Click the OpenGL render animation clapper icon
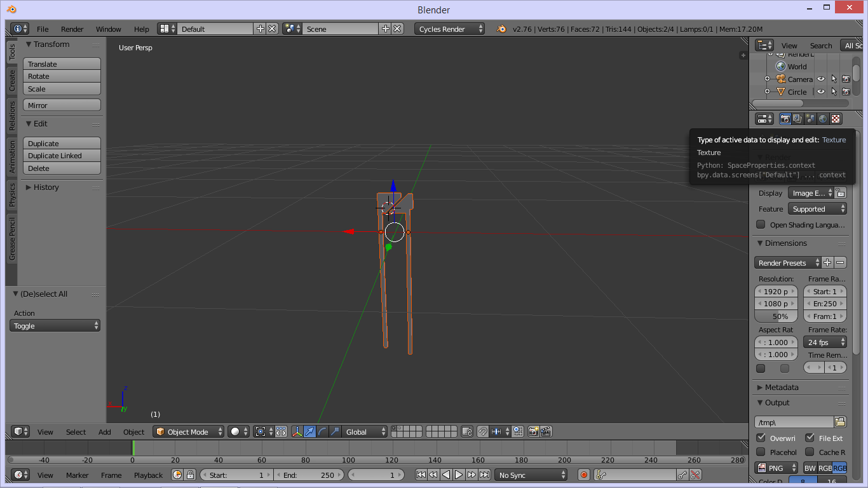 [546, 431]
